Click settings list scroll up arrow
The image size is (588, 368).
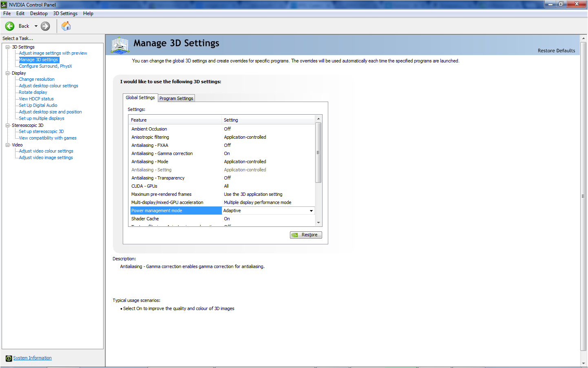(x=318, y=119)
